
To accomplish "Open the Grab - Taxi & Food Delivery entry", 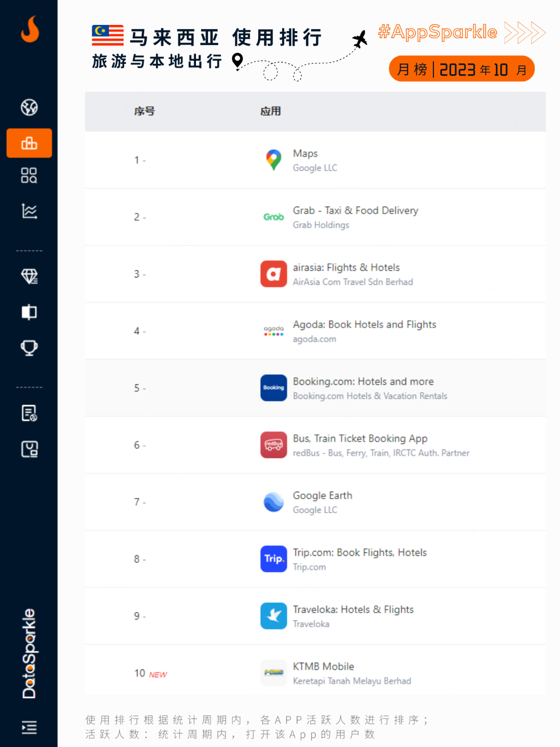I will pos(355,211).
